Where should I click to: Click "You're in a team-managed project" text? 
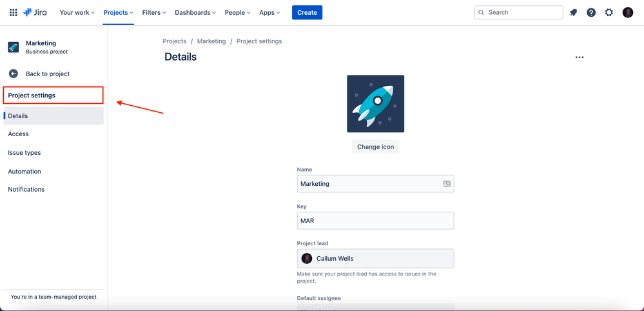(x=54, y=297)
